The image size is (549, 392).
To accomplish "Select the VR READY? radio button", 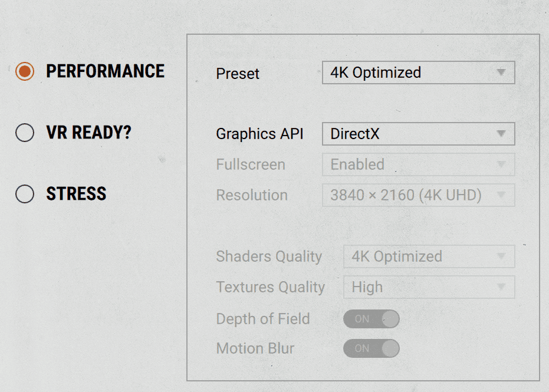I will click(x=25, y=133).
